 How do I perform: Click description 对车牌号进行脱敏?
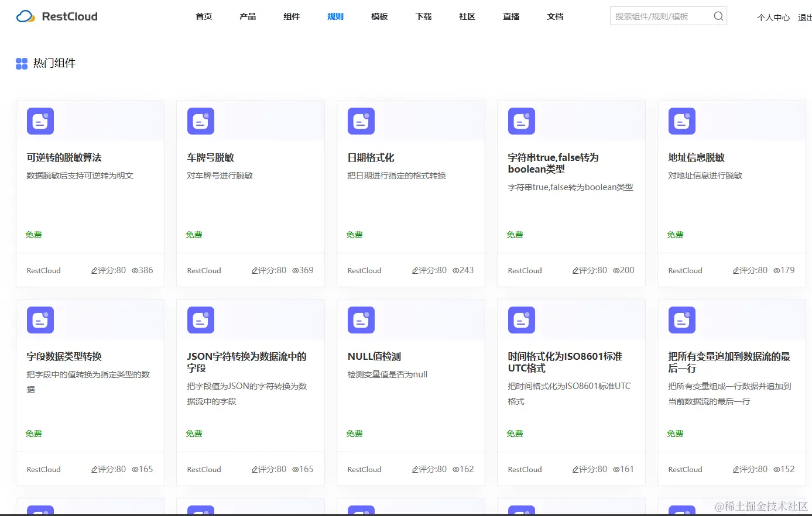click(x=220, y=176)
